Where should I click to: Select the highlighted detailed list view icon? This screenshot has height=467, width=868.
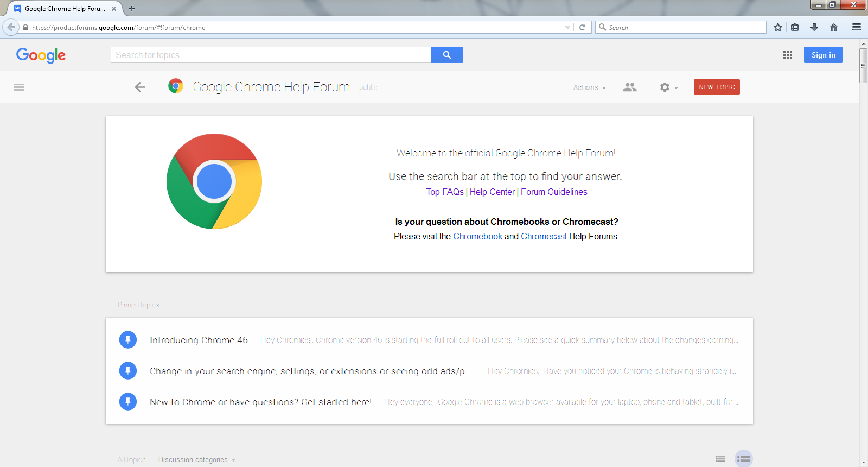click(744, 459)
